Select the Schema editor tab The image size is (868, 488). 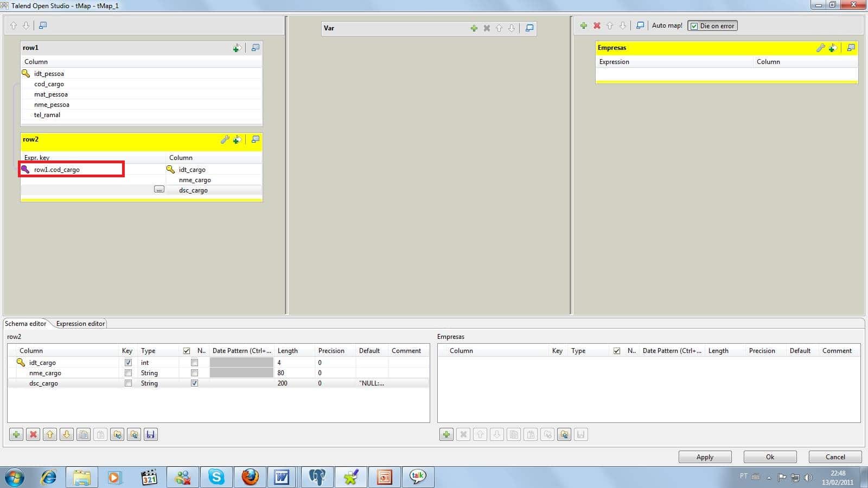click(x=25, y=324)
